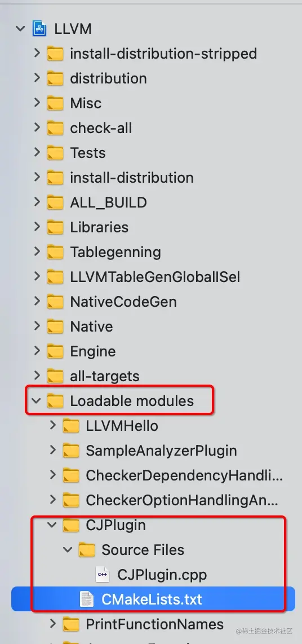Click the CJPlugin.cpp C++ file icon

pos(103,574)
